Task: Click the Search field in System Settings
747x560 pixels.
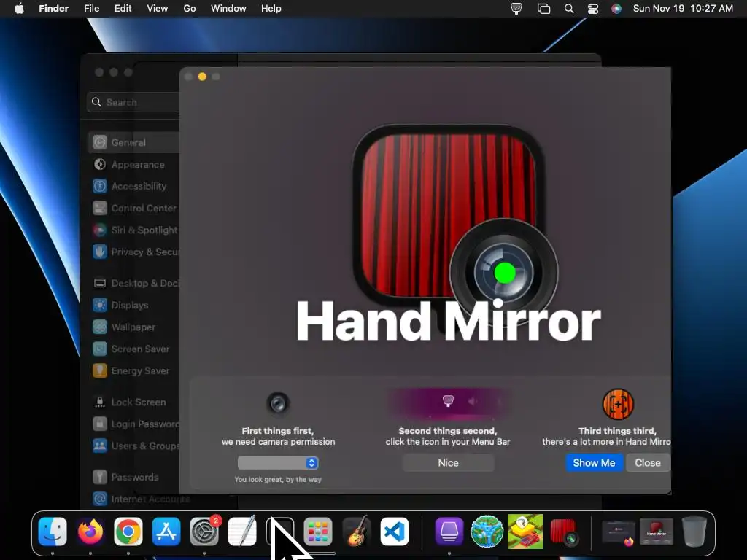Action: [x=134, y=102]
